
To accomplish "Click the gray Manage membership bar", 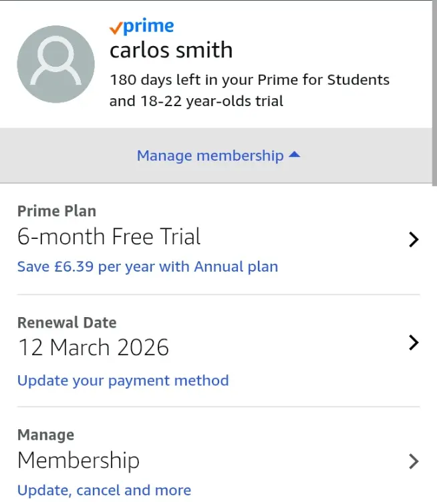I will tap(216, 156).
